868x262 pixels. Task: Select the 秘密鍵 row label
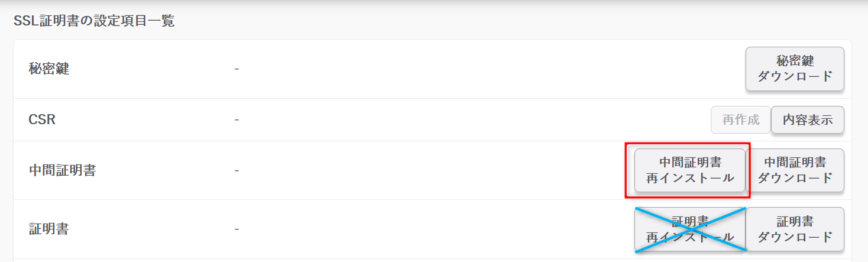coord(49,69)
